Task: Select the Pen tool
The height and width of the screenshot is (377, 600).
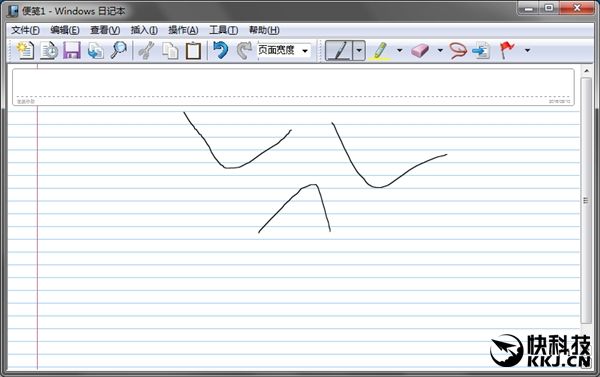Action: pyautogui.click(x=339, y=50)
